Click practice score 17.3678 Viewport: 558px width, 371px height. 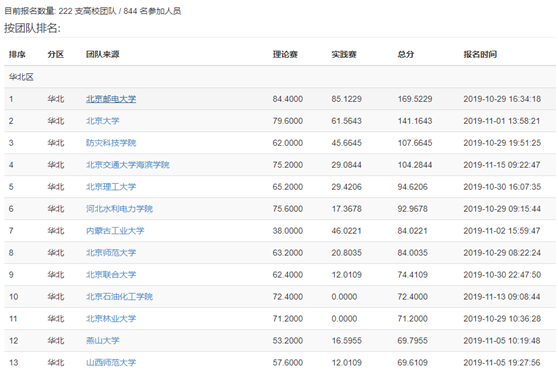tap(347, 209)
